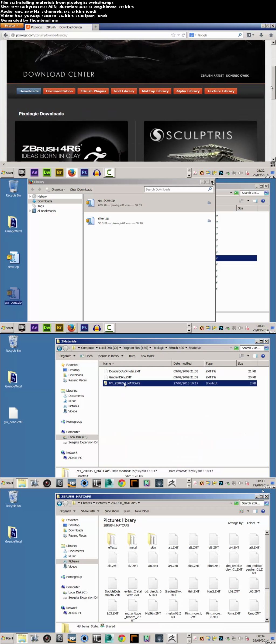The width and height of the screenshot is (276, 644).
Task: Open the Alpha Library tab
Action: (188, 91)
